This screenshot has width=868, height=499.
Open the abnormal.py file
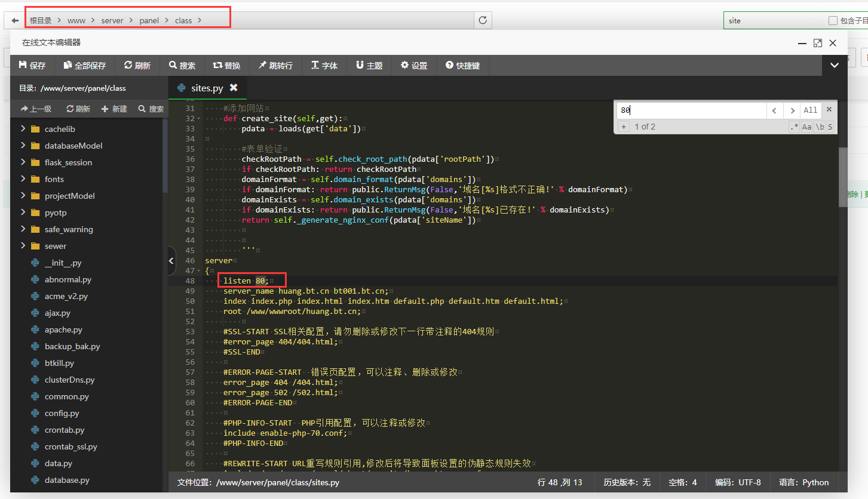(68, 279)
